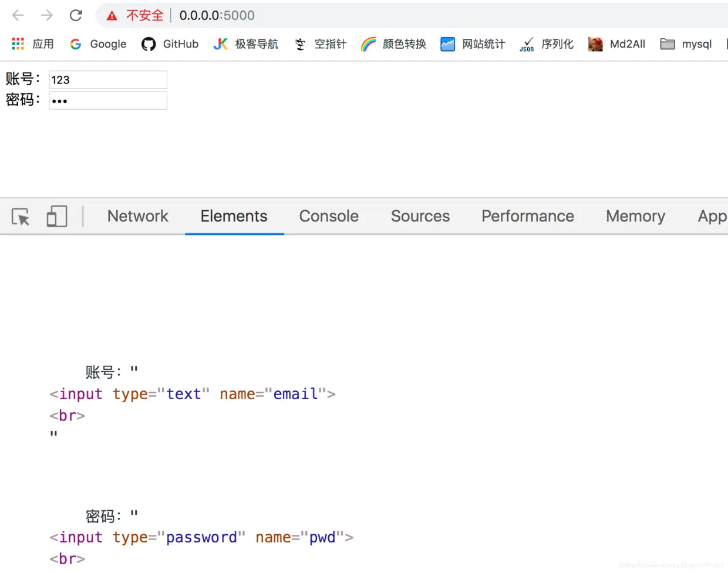The image size is (728, 573).
Task: Switch to the Console tab
Action: click(329, 216)
